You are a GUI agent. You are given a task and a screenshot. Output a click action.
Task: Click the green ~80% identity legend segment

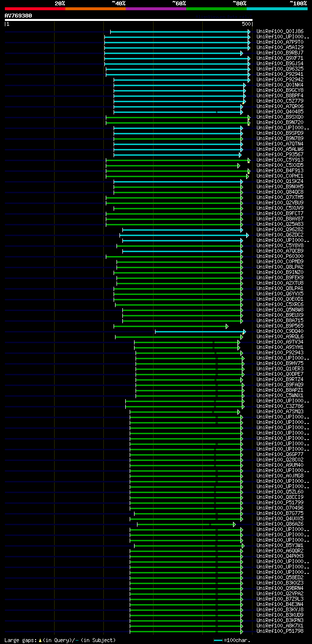click(216, 9)
